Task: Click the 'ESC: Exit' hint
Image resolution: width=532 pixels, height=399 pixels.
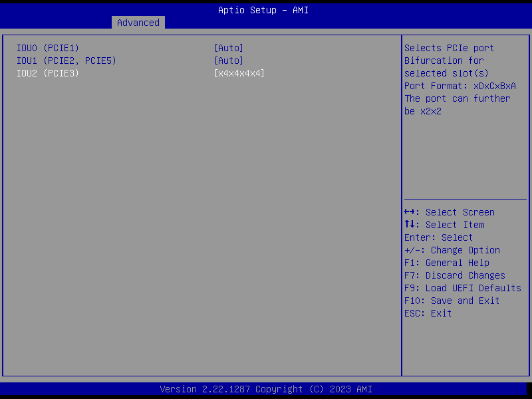Action: (428, 313)
